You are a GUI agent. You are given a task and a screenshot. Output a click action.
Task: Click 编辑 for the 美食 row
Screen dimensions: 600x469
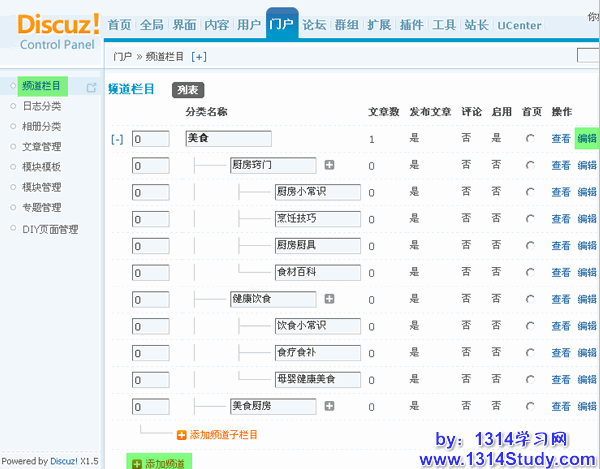[586, 139]
